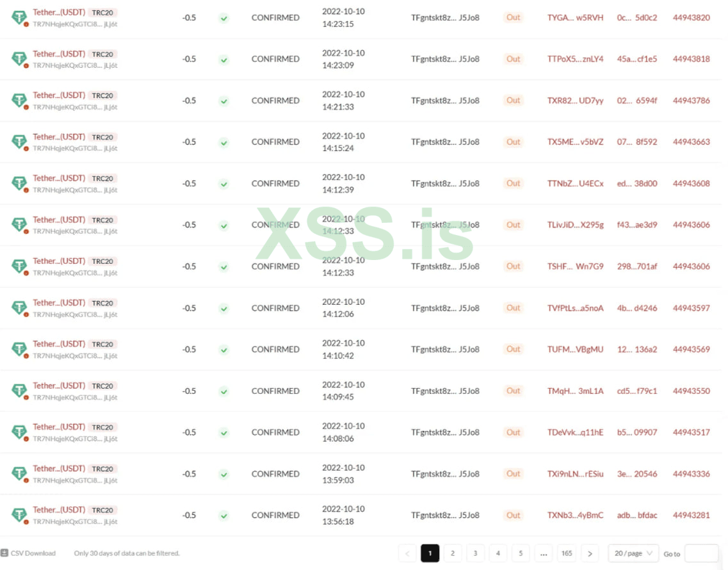Jump to last page 165

(566, 553)
